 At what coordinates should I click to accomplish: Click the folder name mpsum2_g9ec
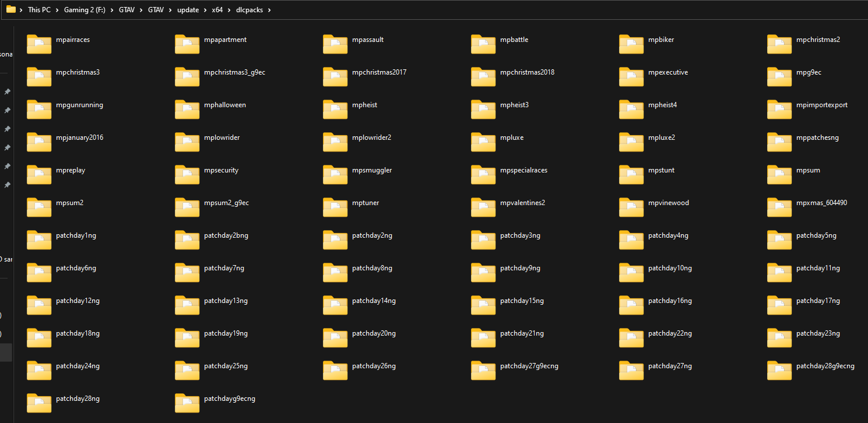[x=227, y=203]
